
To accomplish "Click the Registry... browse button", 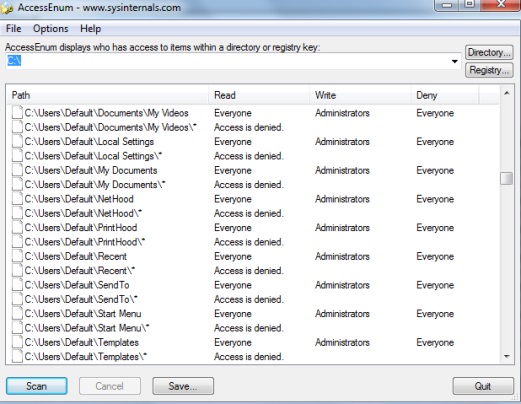I will coord(489,70).
